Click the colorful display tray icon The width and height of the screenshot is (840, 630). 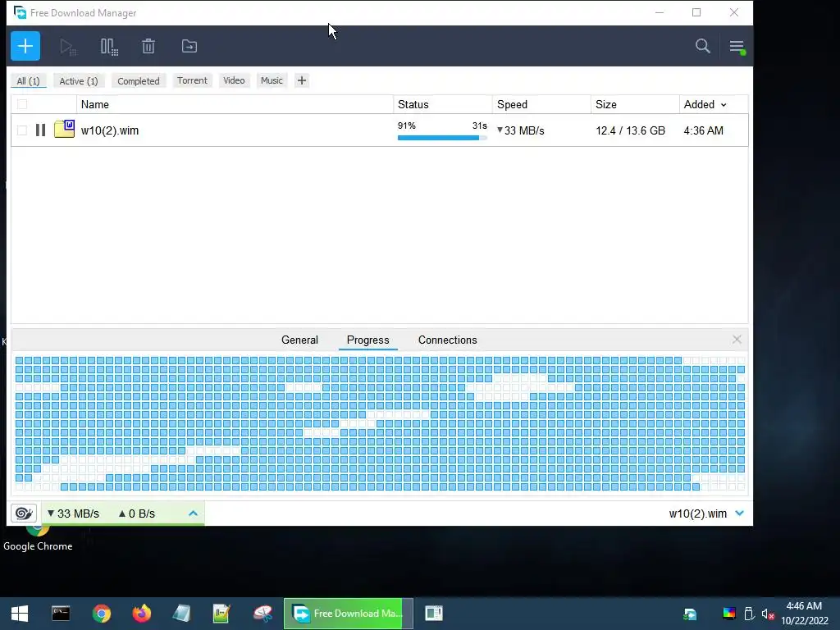[729, 614]
